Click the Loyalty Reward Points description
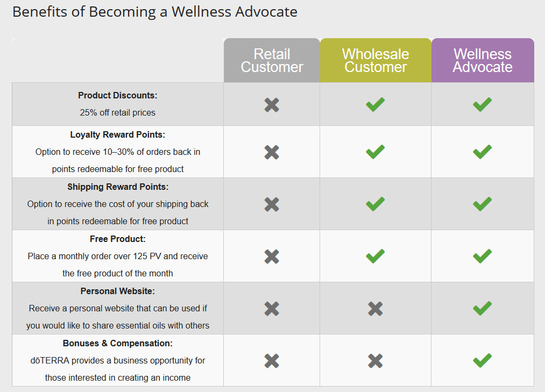The height and width of the screenshot is (392, 545). pos(118,161)
